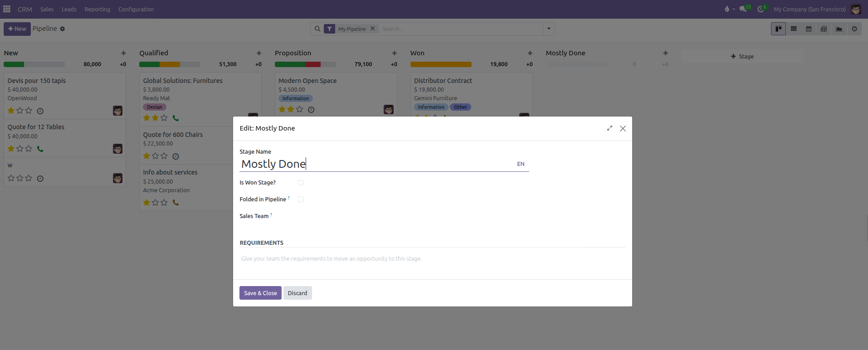Click the phone icon on Quote for 12 Tables
Viewport: 868px width, 350px height.
pyautogui.click(x=40, y=149)
